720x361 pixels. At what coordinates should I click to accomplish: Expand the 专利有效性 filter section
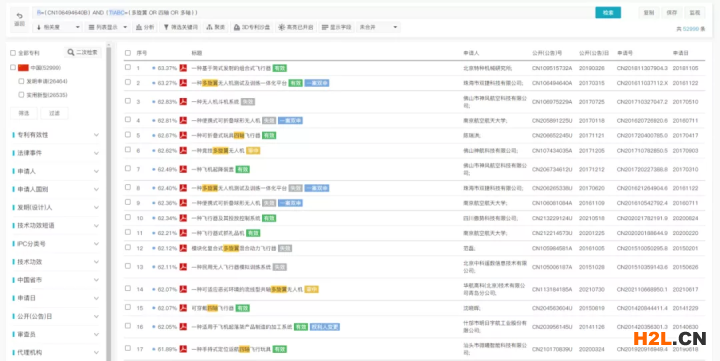(55, 135)
